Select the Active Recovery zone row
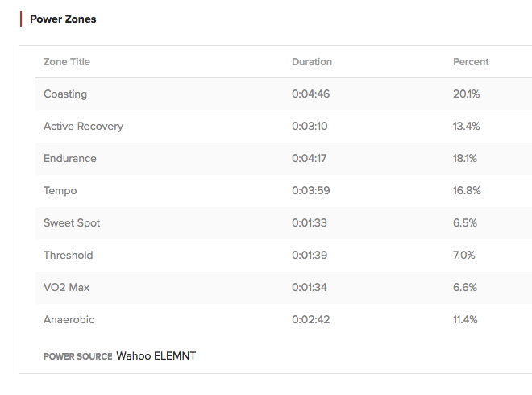The height and width of the screenshot is (395, 532). tap(83, 127)
